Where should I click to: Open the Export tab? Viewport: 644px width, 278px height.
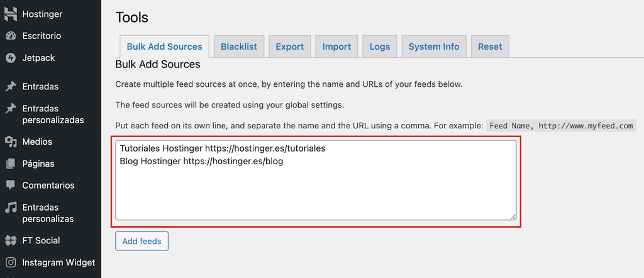point(289,47)
